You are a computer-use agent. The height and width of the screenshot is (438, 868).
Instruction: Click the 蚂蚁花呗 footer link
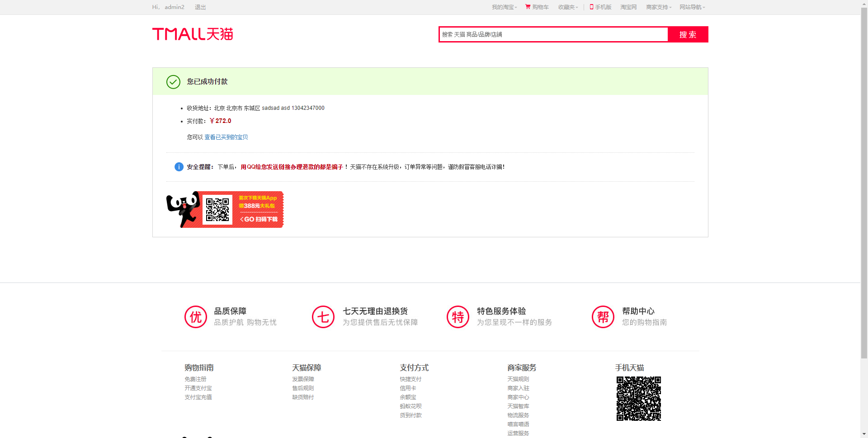410,406
